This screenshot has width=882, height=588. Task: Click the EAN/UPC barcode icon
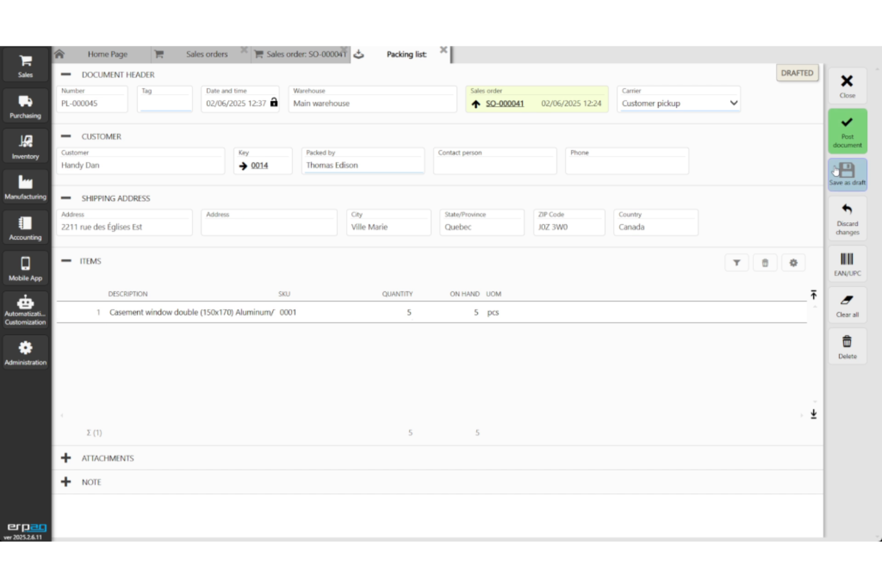847,263
